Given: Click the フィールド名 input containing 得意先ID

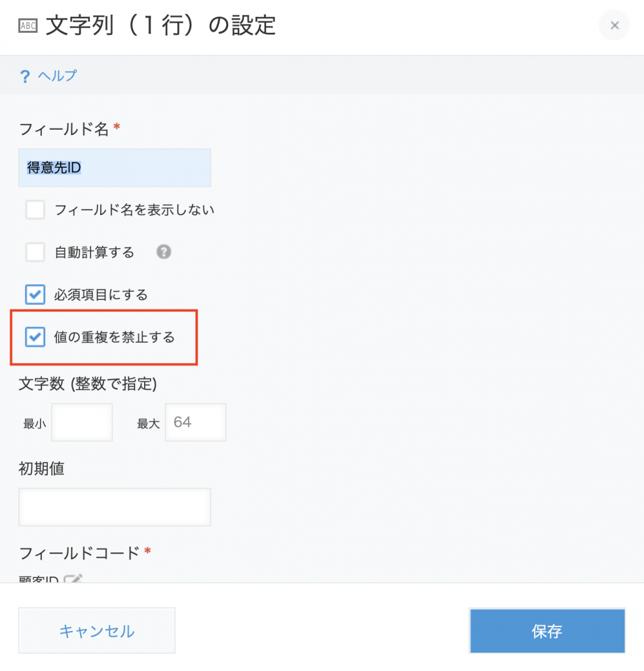Looking at the screenshot, I should [115, 168].
